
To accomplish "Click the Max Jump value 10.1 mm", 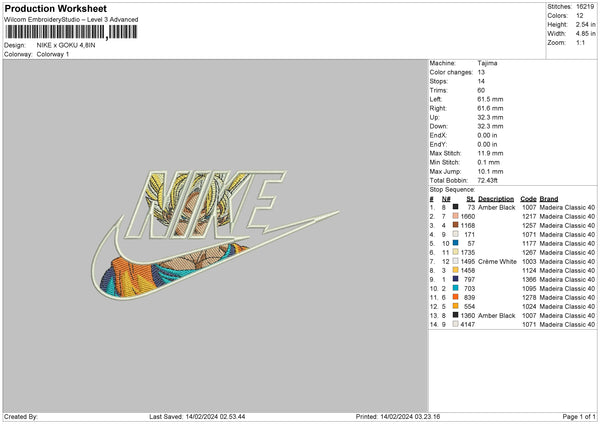I will point(490,171).
